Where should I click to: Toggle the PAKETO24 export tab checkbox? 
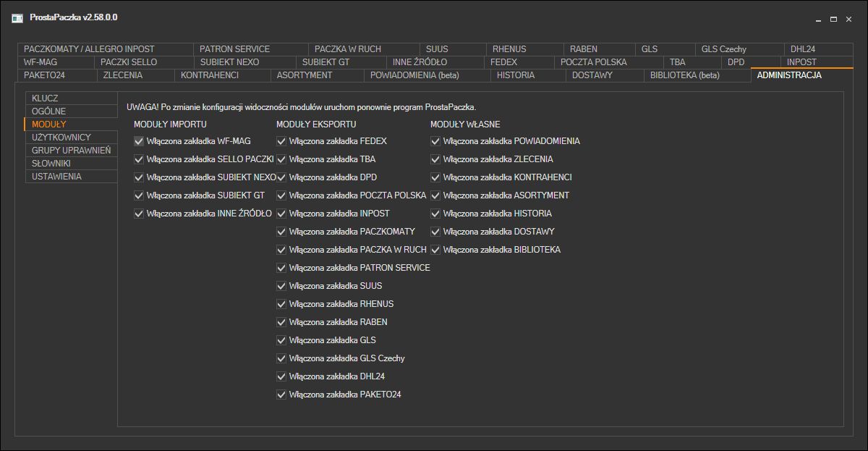pos(281,395)
